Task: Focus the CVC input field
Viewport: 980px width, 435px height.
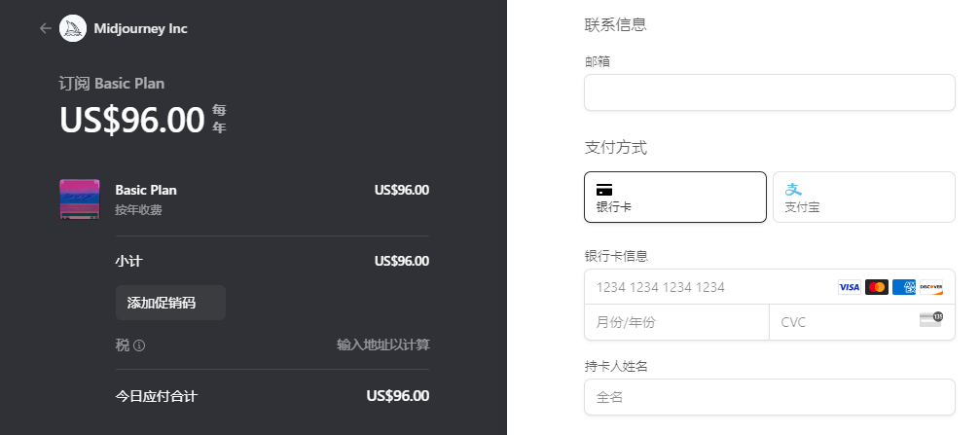Action: click(x=842, y=322)
